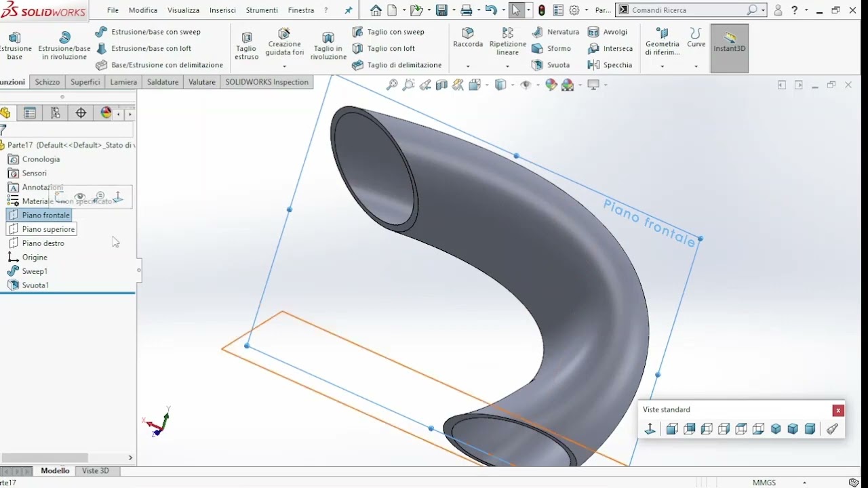Activate the Select arrow cursor tool
868x488 pixels.
click(517, 10)
